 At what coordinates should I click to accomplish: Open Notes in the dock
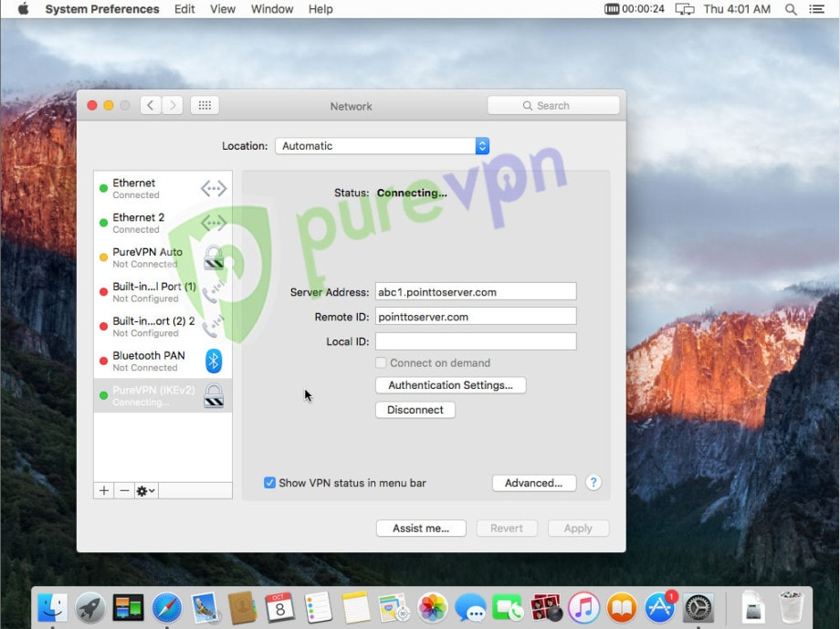coord(356,608)
